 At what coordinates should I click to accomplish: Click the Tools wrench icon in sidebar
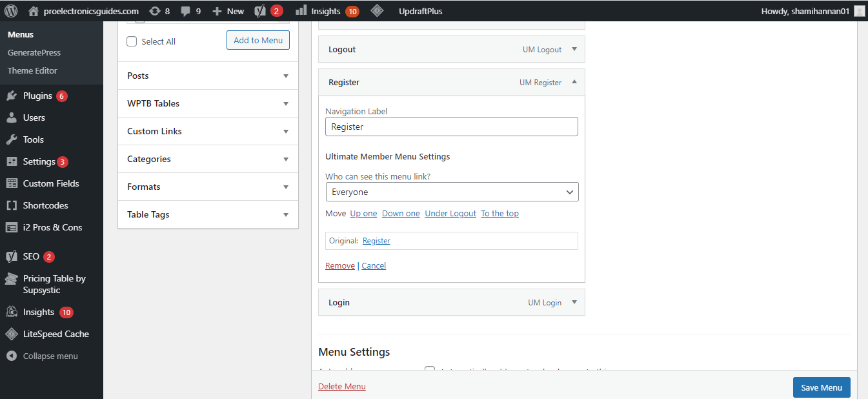click(x=12, y=139)
